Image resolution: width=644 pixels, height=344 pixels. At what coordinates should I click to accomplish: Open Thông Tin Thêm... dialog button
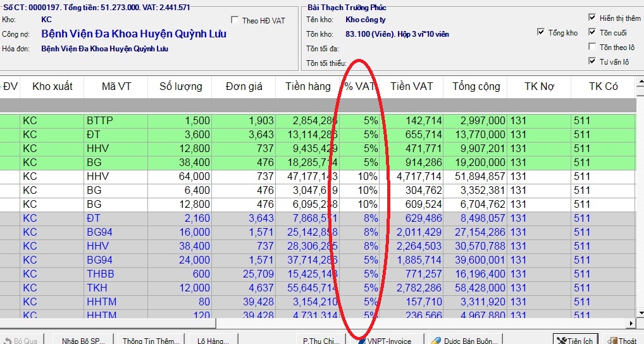pyautogui.click(x=151, y=340)
